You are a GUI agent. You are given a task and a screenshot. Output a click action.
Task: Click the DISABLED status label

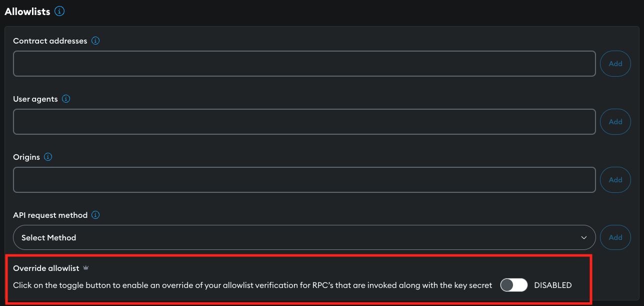(552, 285)
